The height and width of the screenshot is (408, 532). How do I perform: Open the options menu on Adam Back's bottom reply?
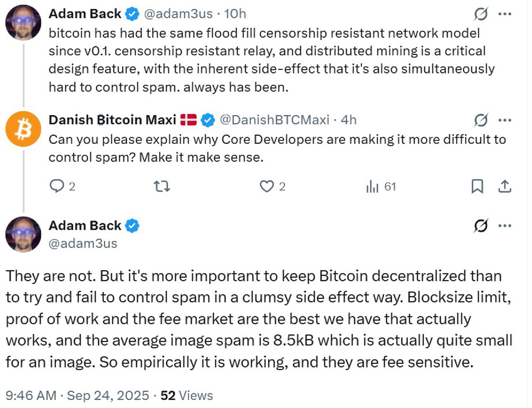click(505, 226)
